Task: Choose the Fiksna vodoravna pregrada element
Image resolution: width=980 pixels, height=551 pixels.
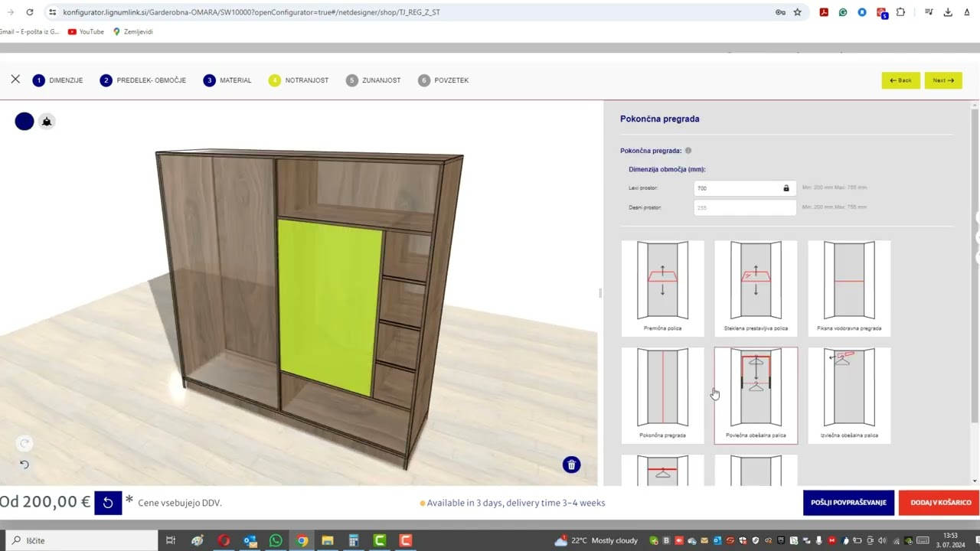Action: [849, 289]
